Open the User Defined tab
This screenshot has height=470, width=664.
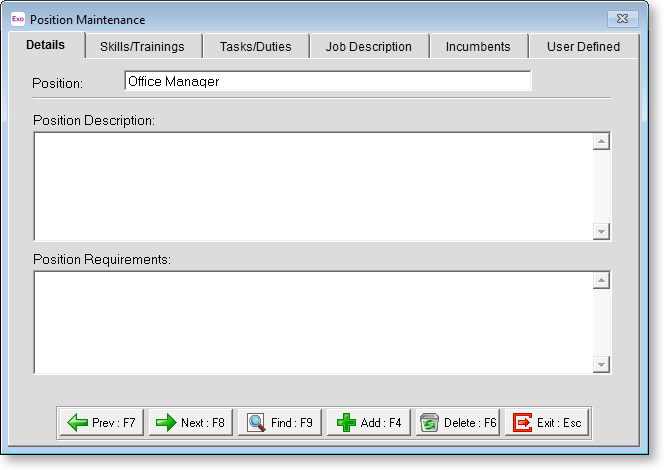[583, 46]
